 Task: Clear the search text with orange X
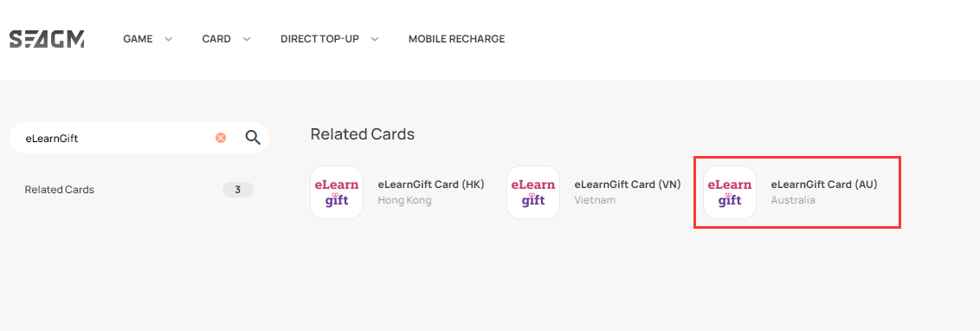pos(221,138)
